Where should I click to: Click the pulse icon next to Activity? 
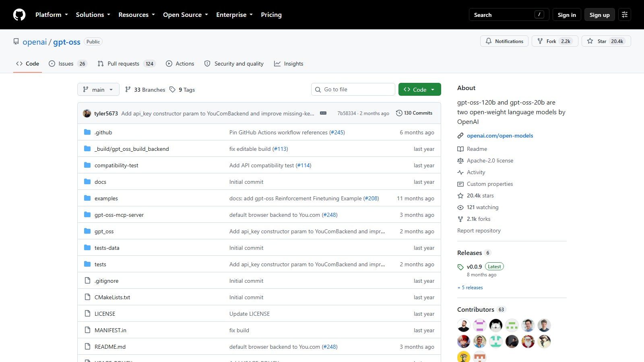(460, 172)
